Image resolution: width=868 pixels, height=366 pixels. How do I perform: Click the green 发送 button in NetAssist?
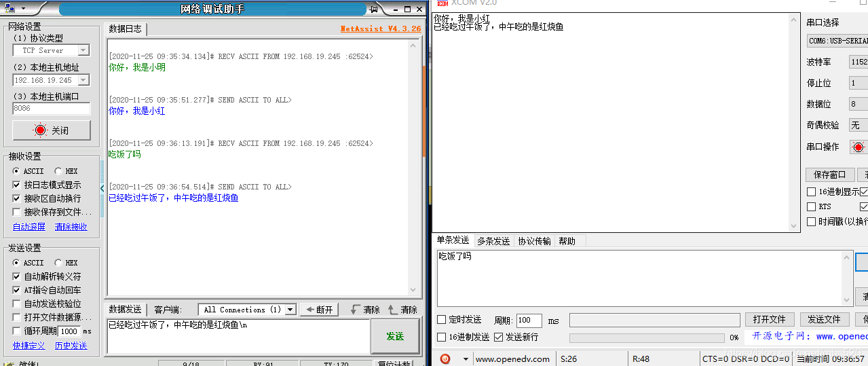click(395, 336)
